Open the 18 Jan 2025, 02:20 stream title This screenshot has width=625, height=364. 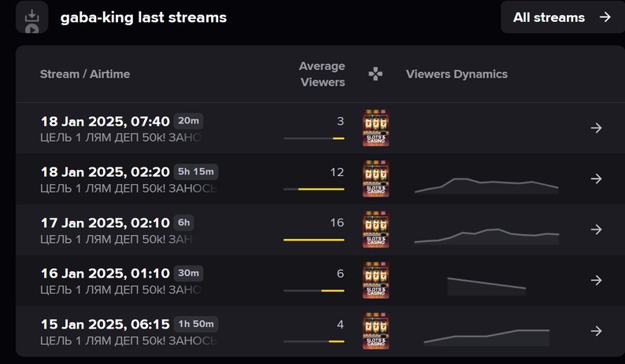click(105, 171)
